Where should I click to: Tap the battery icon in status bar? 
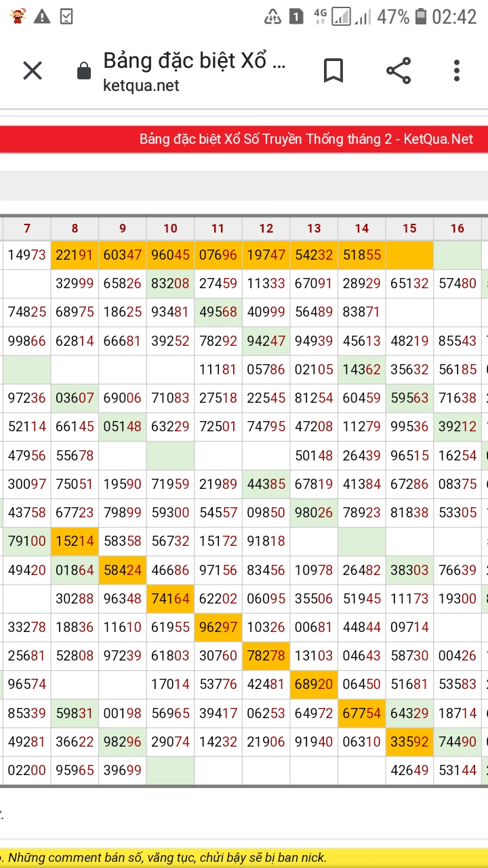coord(421,16)
